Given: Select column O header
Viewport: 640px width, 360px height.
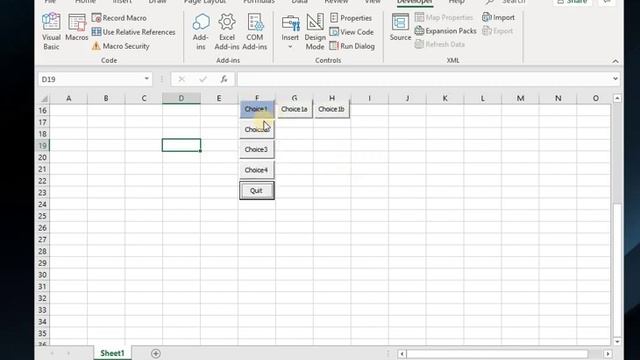Looking at the screenshot, I should point(596,98).
